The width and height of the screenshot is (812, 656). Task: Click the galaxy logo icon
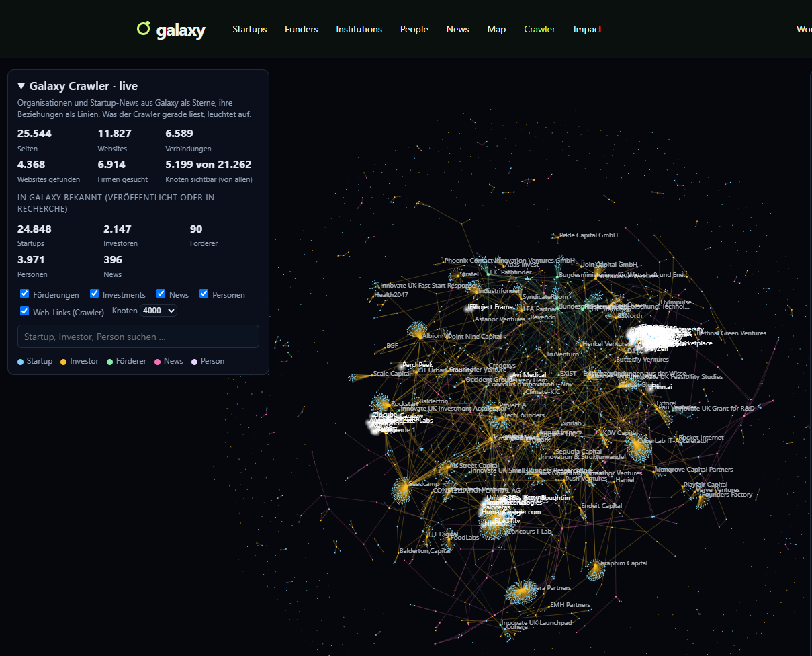(143, 28)
